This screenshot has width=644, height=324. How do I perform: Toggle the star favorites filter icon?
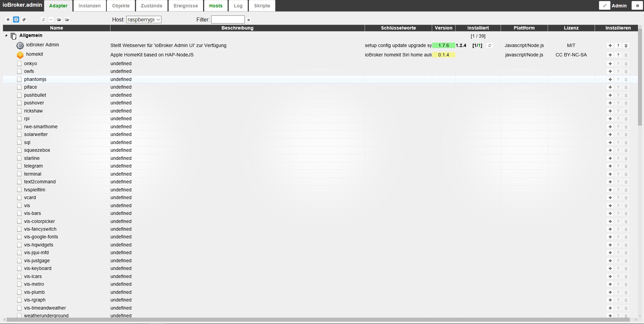pyautogui.click(x=8, y=19)
